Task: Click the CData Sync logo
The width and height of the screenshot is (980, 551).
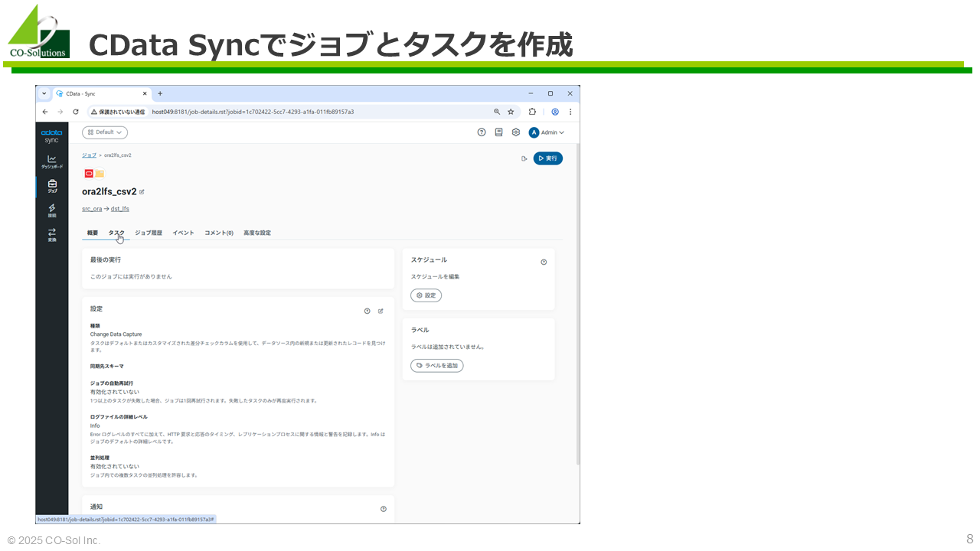Action: click(x=51, y=136)
